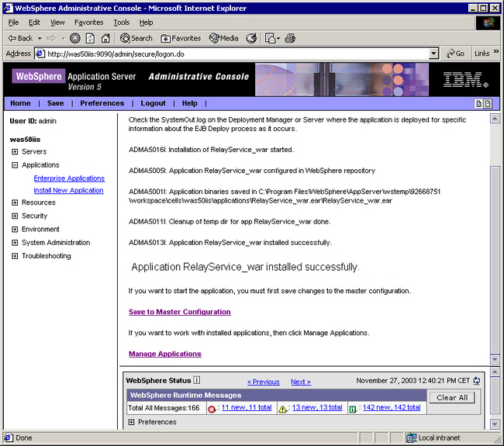The height and width of the screenshot is (446, 504).
Task: Open the Favorites menu
Action: pyautogui.click(x=89, y=22)
